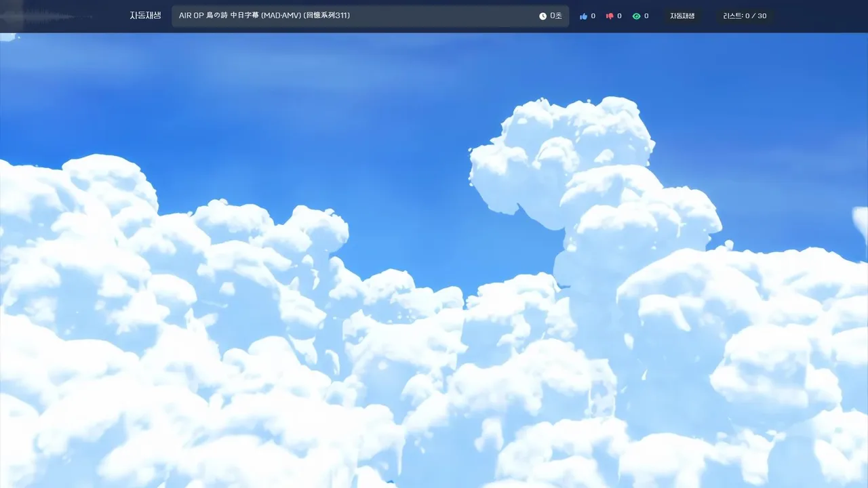Click the clock timer icon
The height and width of the screenshot is (488, 868).
[542, 16]
